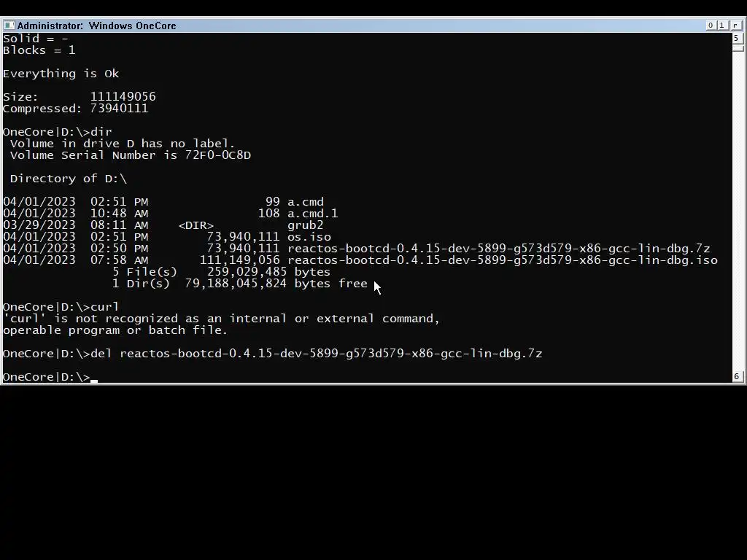Click the 'Blocks = 1' line

pos(39,50)
